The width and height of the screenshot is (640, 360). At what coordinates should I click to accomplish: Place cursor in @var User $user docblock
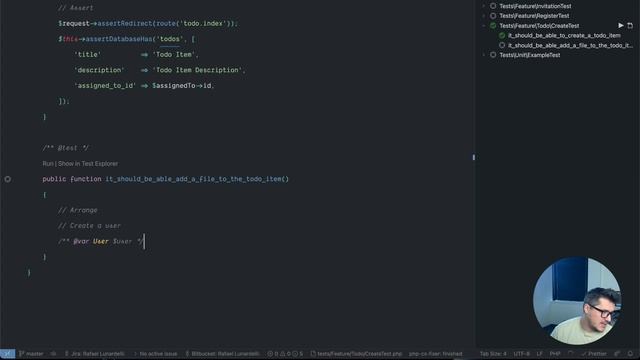click(101, 241)
